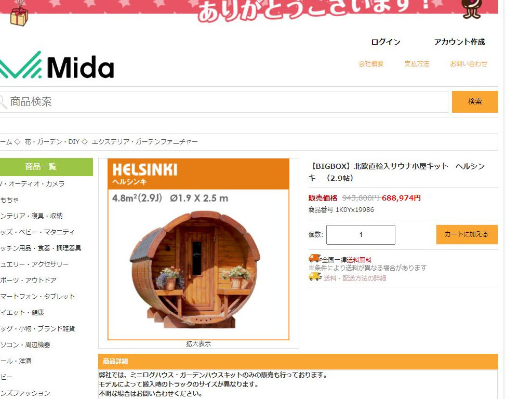Click the gift box icon in banner
Screen dimensions: 532x399
point(19,14)
